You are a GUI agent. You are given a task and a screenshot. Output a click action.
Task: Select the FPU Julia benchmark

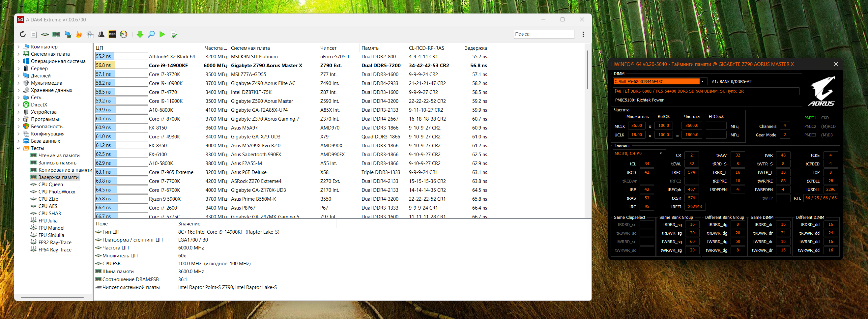pos(48,221)
